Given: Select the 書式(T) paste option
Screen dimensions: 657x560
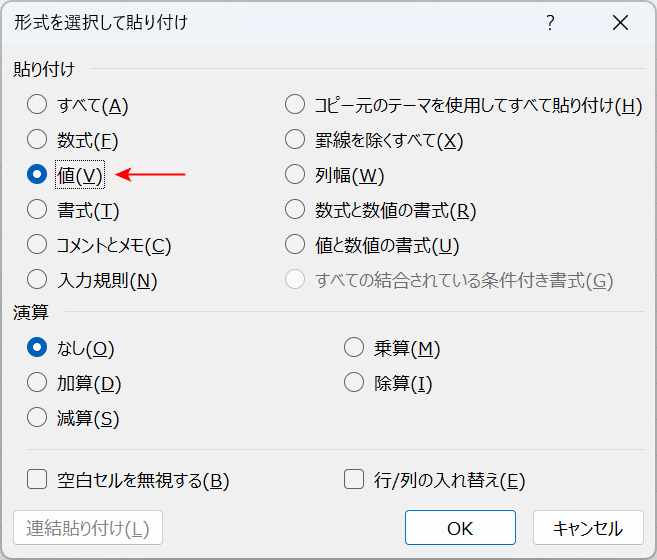Looking at the screenshot, I should 37,210.
